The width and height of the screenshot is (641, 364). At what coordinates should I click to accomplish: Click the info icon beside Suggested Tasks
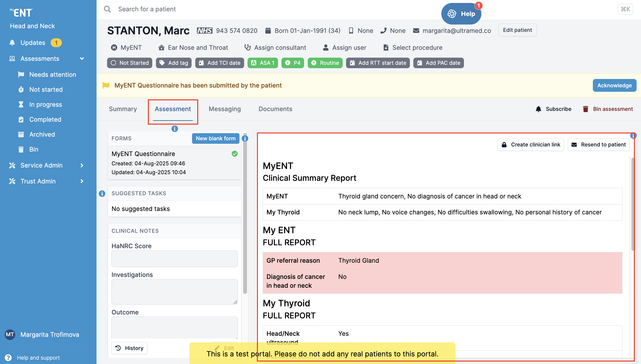point(102,193)
